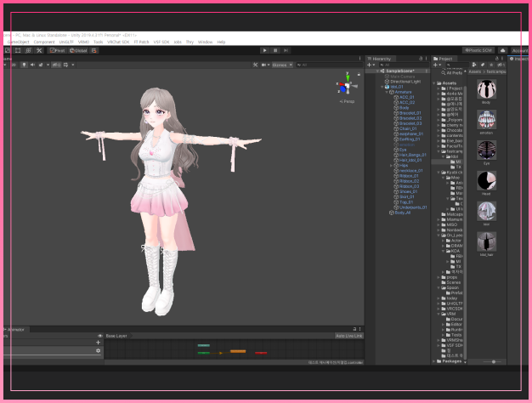The image size is (532, 403).
Task: Click the Project create plus button
Action: [x=436, y=65]
